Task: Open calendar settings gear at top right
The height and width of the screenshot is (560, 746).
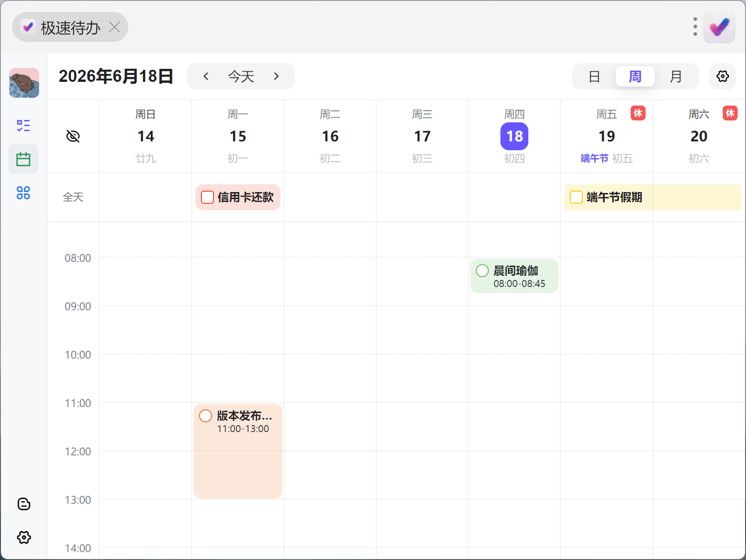Action: tap(722, 76)
